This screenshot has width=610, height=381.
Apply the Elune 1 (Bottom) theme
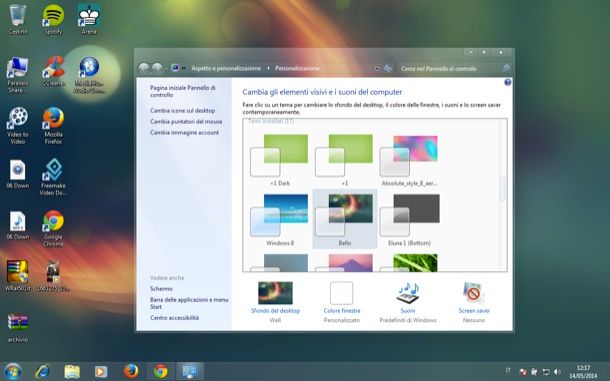[409, 220]
